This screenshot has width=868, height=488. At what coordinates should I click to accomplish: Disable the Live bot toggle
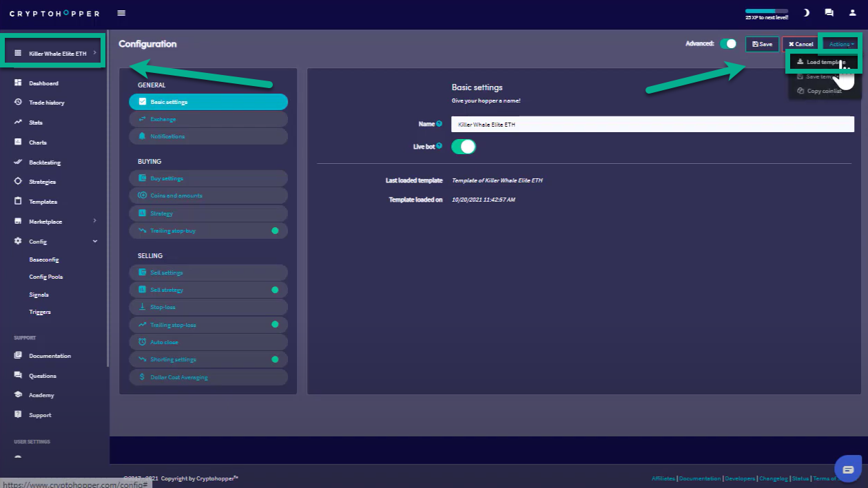(x=464, y=147)
